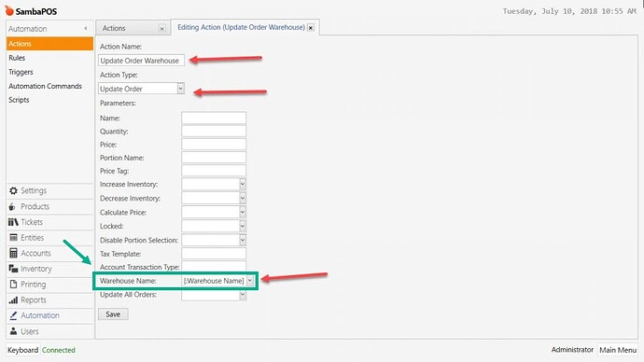The height and width of the screenshot is (362, 644).
Task: Click the Portion Name field
Action: point(214,158)
